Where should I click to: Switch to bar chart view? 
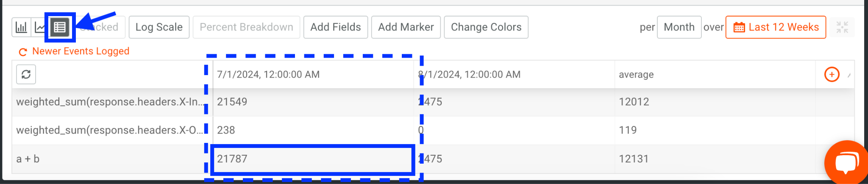21,28
